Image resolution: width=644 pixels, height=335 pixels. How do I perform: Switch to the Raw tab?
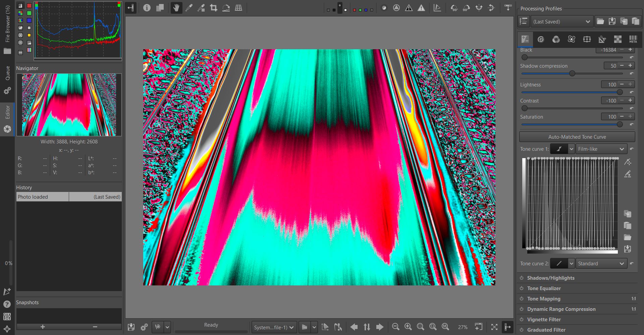pos(618,39)
